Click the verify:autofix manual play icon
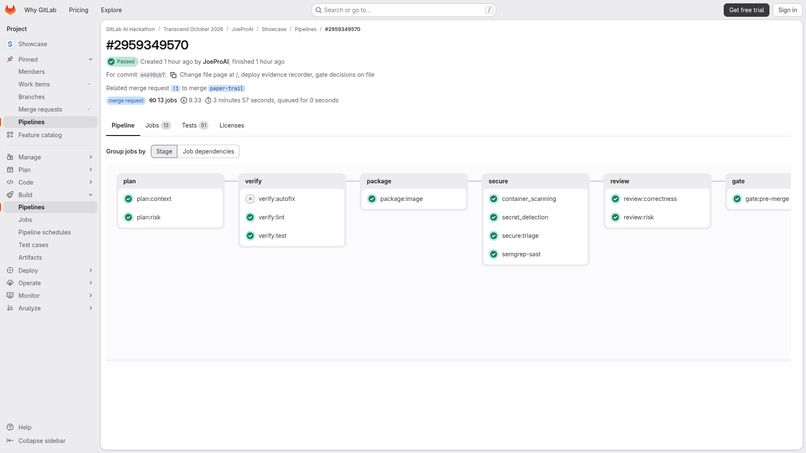The image size is (806, 453). 250,199
